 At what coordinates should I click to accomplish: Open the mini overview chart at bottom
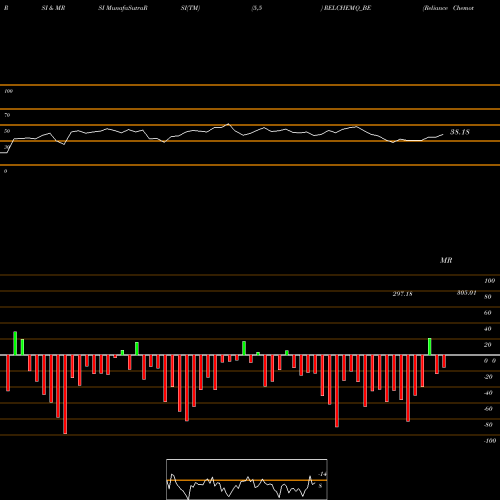click(247, 479)
